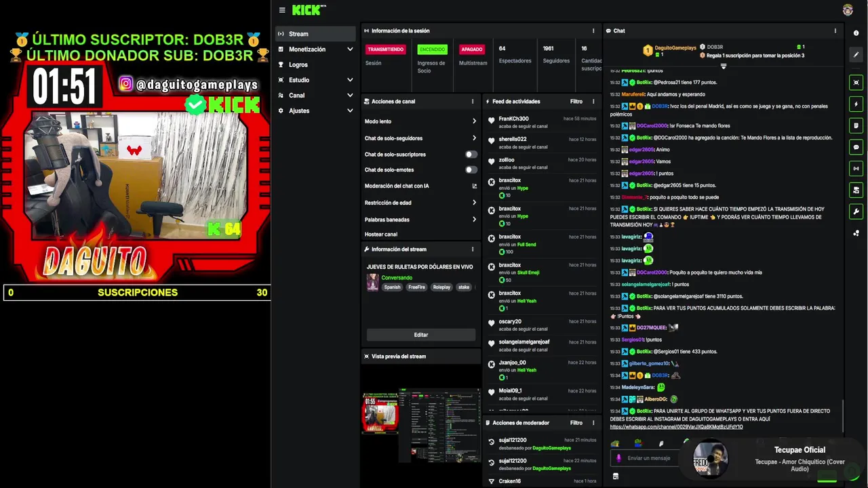This screenshot has height=488, width=868.
Task: Open the Conversando category link
Action: [397, 278]
